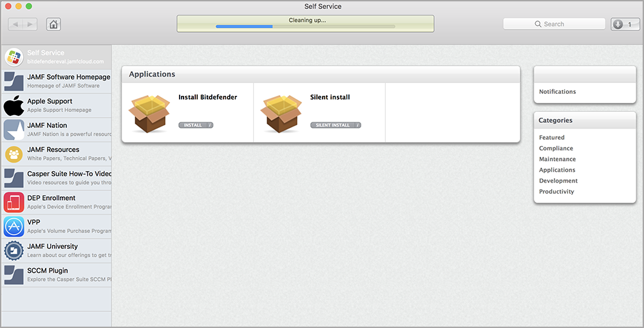Navigate forward with the right arrow
This screenshot has width=644, height=328.
(x=30, y=24)
